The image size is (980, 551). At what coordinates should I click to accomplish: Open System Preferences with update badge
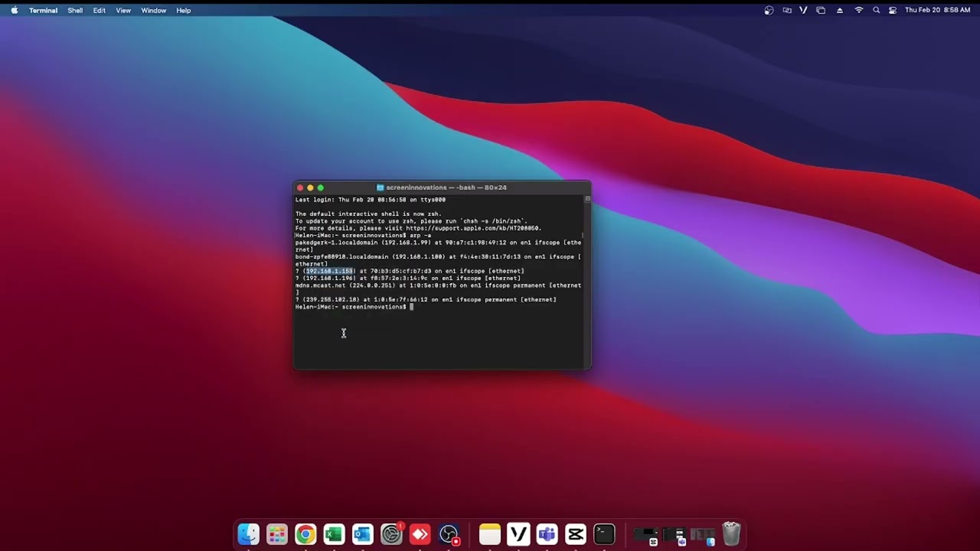pyautogui.click(x=391, y=533)
